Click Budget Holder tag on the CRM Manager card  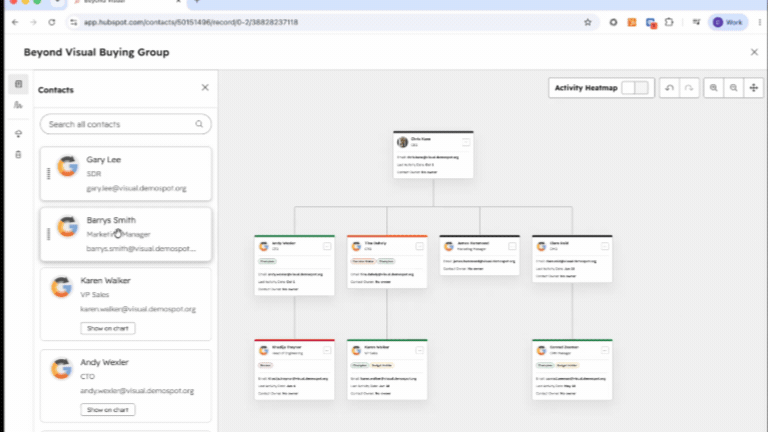coord(567,365)
